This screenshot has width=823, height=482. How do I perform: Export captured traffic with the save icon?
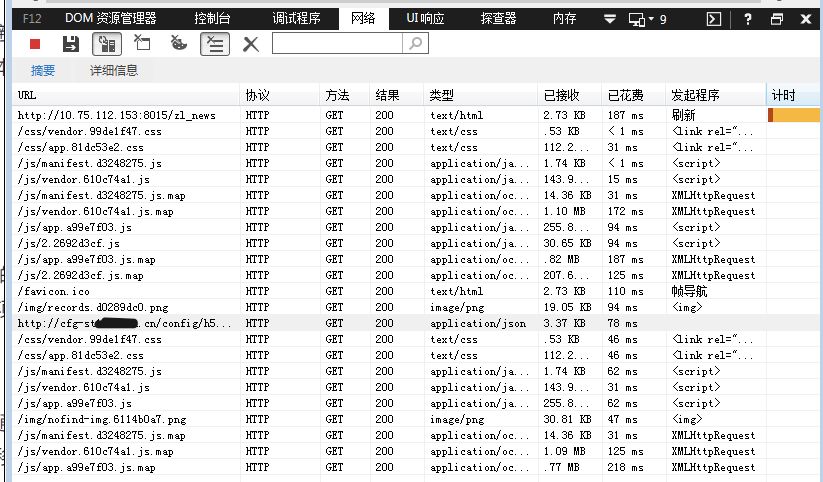70,44
